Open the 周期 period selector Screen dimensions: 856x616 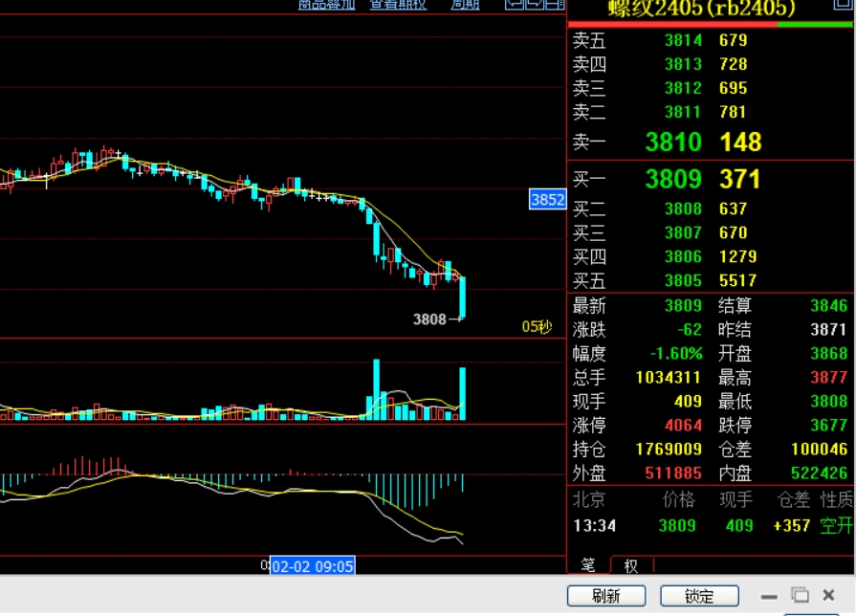[465, 4]
